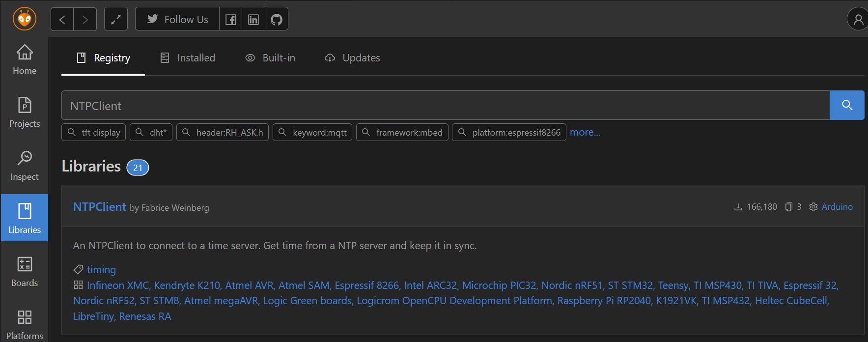
Task: Click the author text 'by Fabrice Weinberg'
Action: point(169,208)
